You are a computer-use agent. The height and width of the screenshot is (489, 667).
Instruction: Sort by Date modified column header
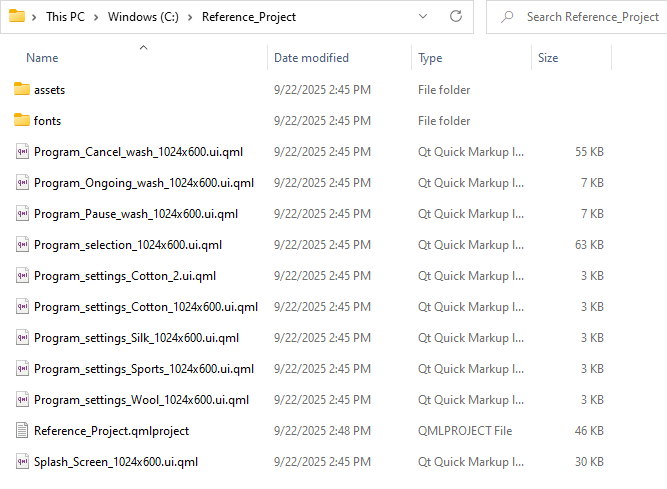click(x=311, y=58)
